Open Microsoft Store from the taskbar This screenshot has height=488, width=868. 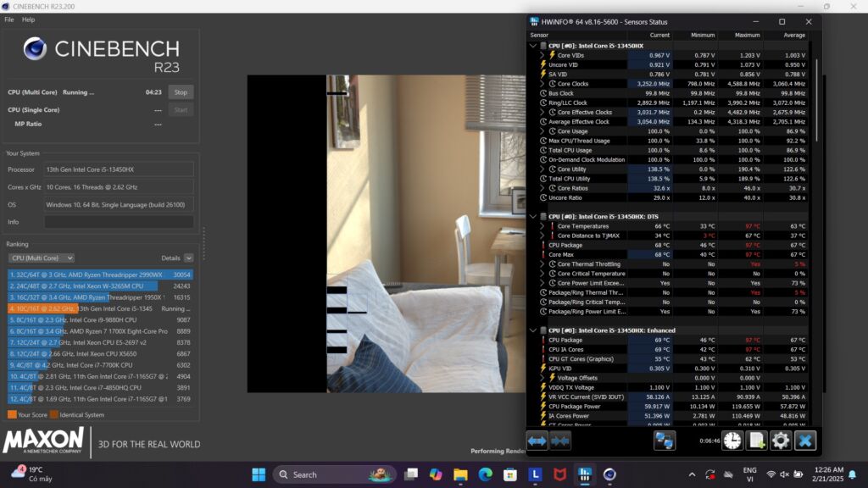(510, 474)
